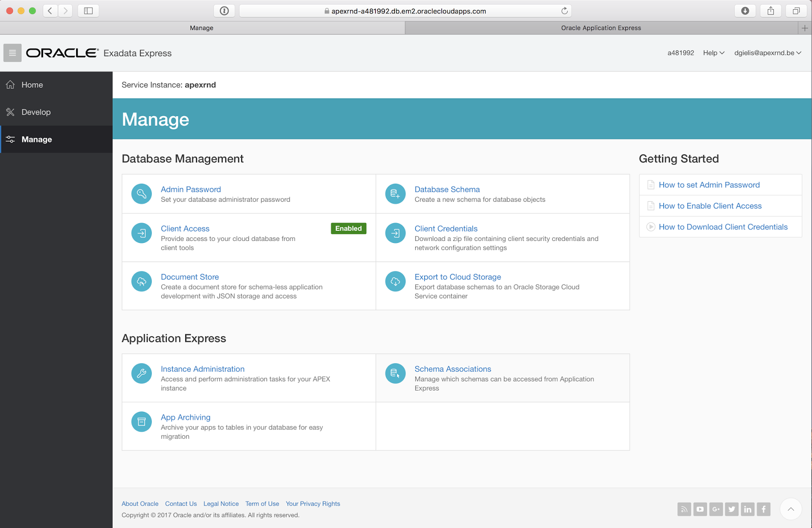Click the Twitter icon in the footer
This screenshot has width=812, height=528.
click(x=732, y=509)
